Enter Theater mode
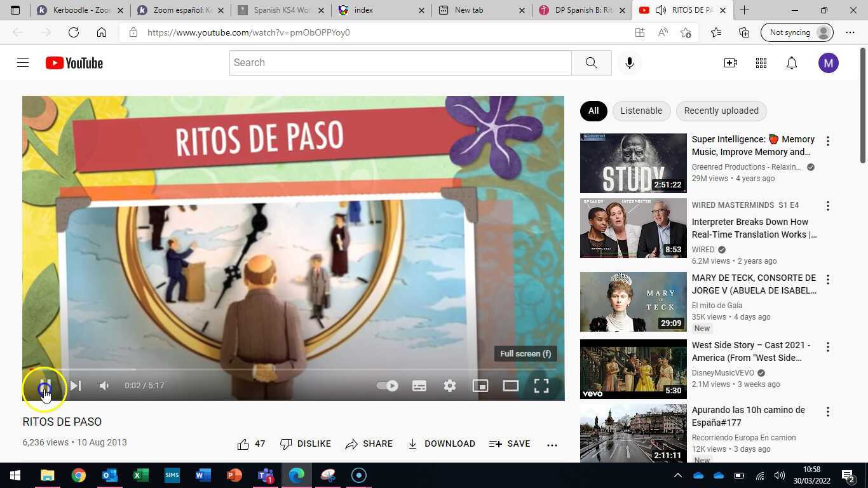 (510, 385)
